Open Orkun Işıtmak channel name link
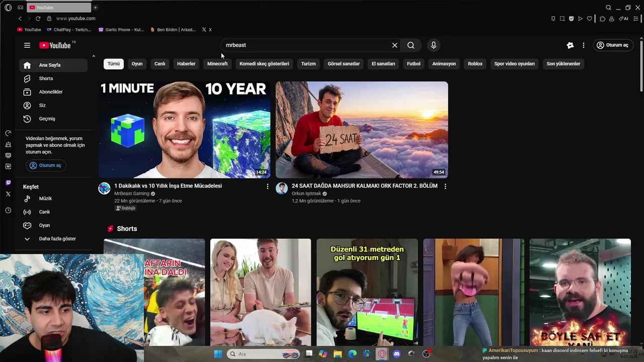 pos(306,194)
